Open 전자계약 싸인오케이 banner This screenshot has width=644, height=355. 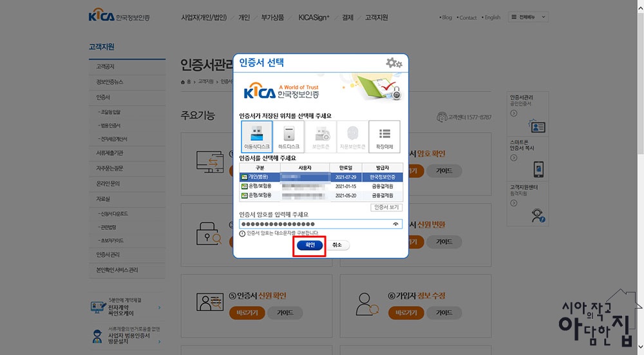pos(126,307)
